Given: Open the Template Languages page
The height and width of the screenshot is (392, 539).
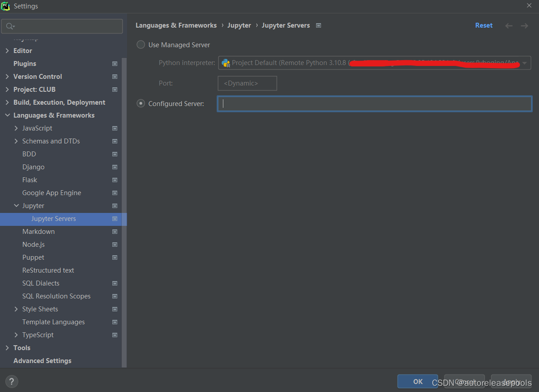Looking at the screenshot, I should (x=53, y=322).
